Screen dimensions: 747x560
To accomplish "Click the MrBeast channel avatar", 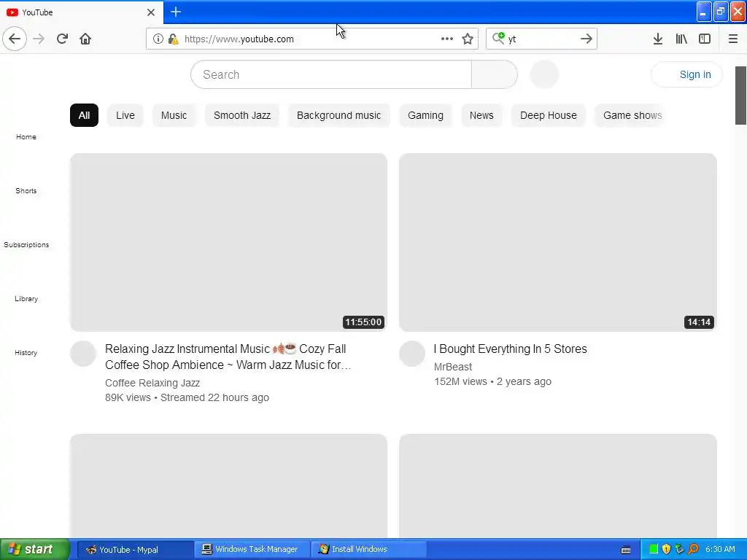I will 412,354.
